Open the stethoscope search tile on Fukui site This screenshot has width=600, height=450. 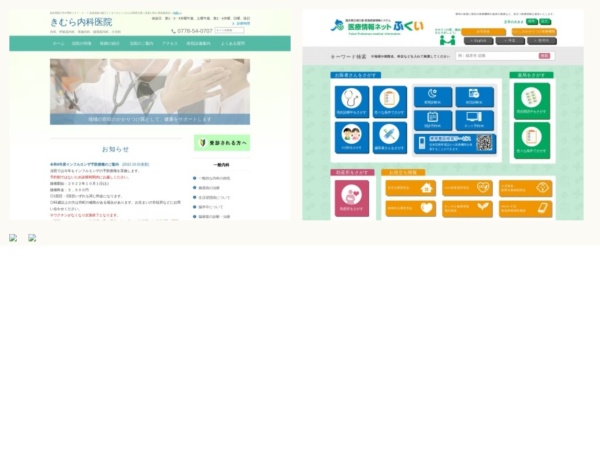[x=352, y=102]
